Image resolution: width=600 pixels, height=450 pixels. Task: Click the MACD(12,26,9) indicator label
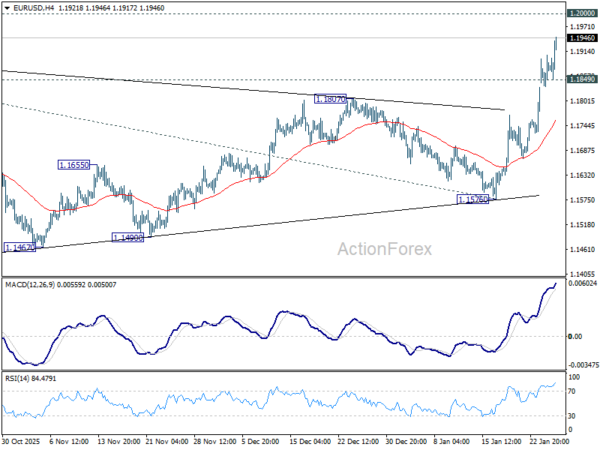[30, 285]
